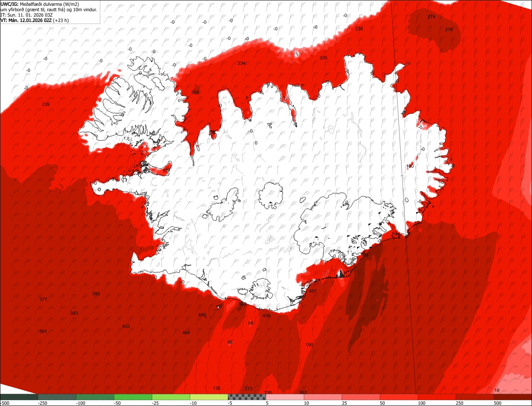
Task: Select the ocean value 393
Action: tap(96, 293)
